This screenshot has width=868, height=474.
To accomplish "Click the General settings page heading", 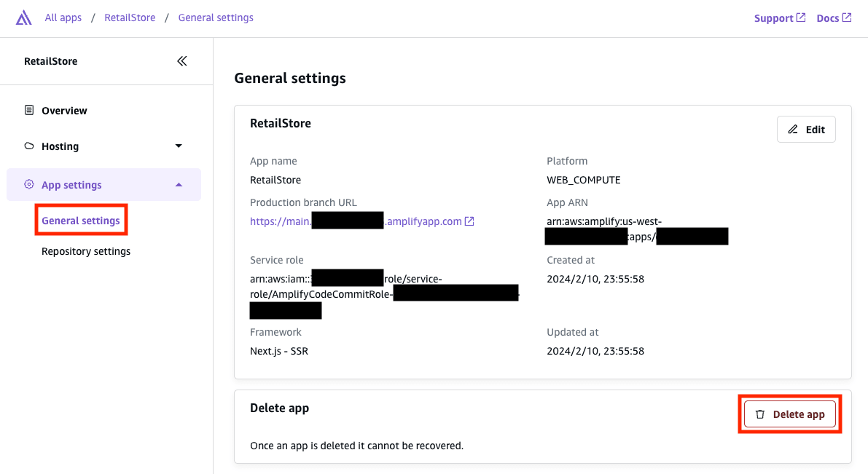I will (x=290, y=78).
